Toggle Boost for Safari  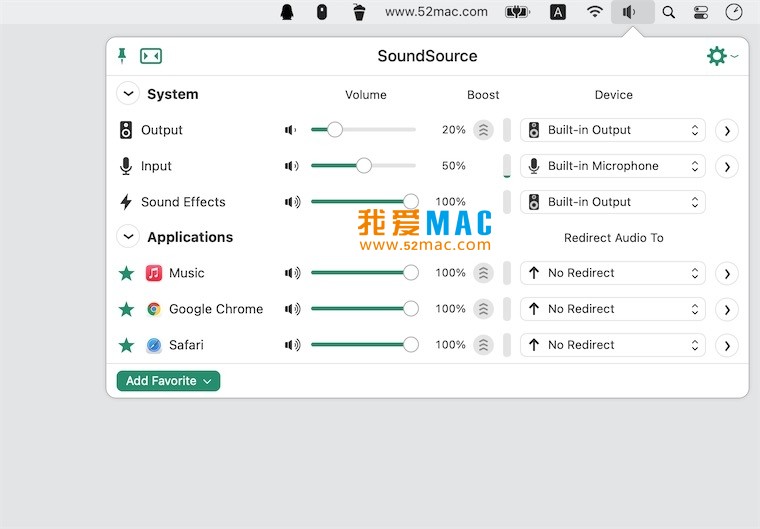[x=483, y=345]
